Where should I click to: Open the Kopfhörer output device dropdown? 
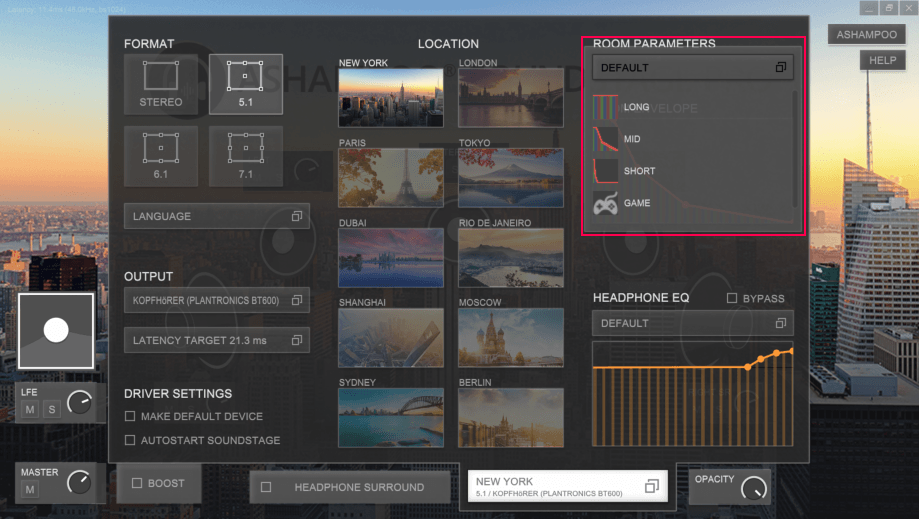click(217, 300)
